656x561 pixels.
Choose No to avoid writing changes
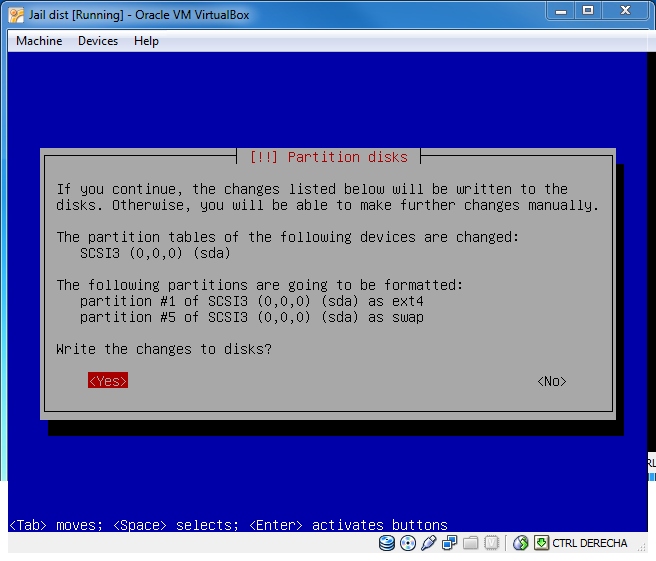[x=551, y=381]
